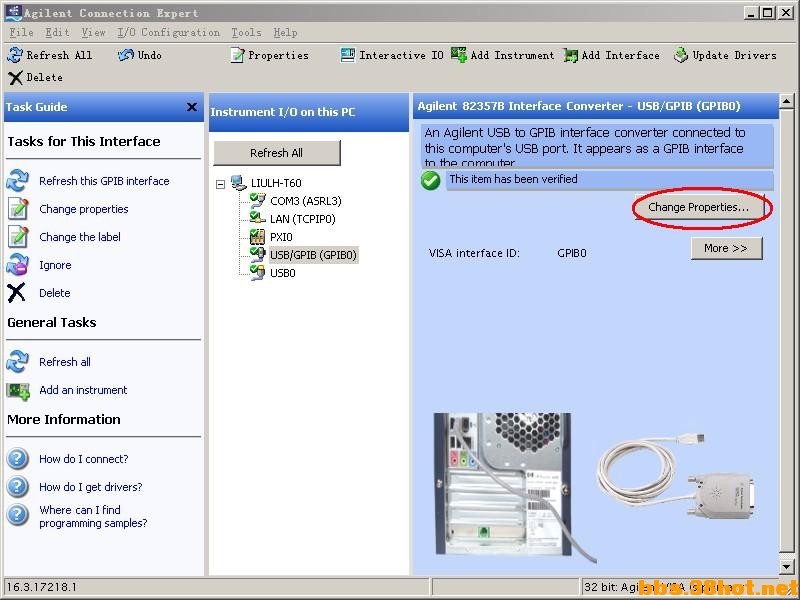Click the Add an instrument link
This screenshot has height=600, width=800.
click(83, 390)
